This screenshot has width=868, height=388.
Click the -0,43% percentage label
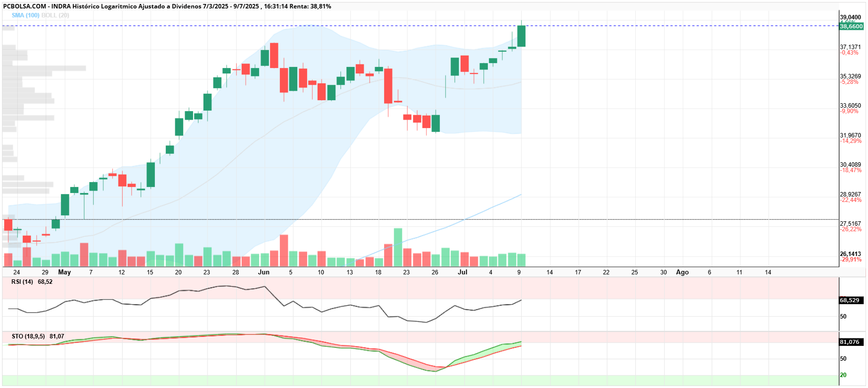pos(849,53)
